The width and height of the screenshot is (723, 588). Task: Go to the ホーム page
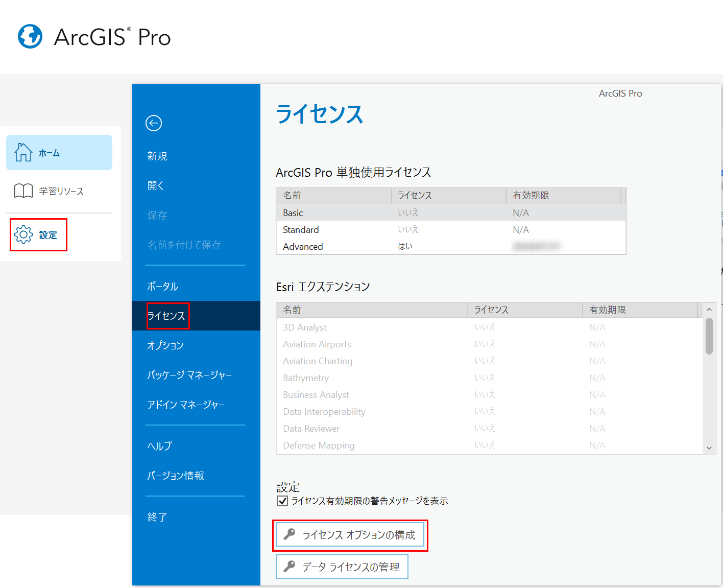59,152
